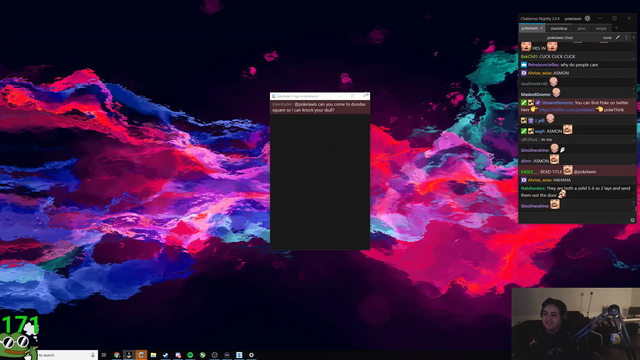Click the microphone icon in taskbar search
640x360 pixels.
(93, 355)
